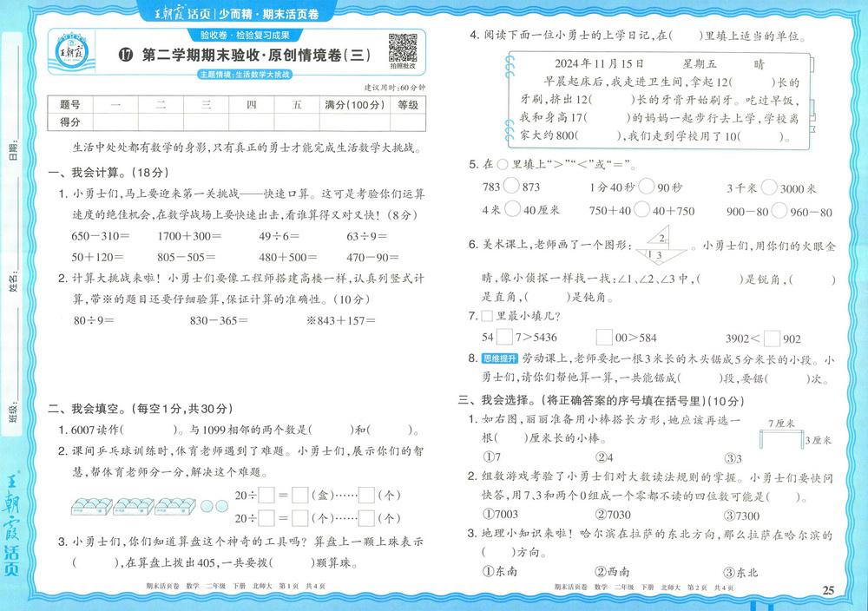Click 星期五 in the diary header
This screenshot has height=611, width=868.
pos(699,63)
